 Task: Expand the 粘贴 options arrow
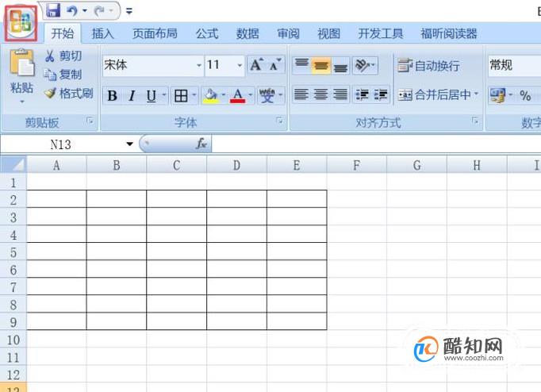(x=21, y=101)
